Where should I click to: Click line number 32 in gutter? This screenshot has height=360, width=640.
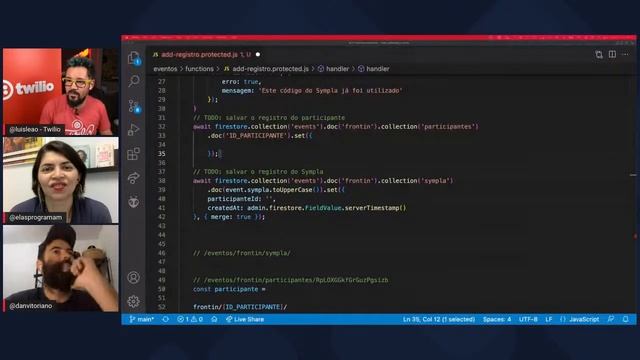pos(162,127)
